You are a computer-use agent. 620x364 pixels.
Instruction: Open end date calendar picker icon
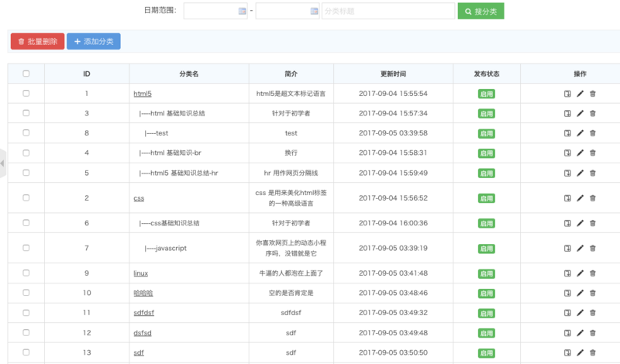click(314, 11)
